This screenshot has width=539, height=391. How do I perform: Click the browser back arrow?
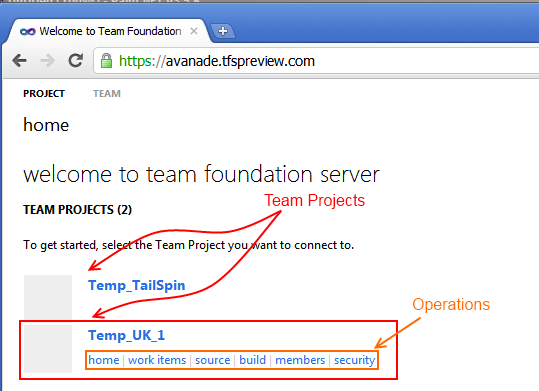pos(20,61)
